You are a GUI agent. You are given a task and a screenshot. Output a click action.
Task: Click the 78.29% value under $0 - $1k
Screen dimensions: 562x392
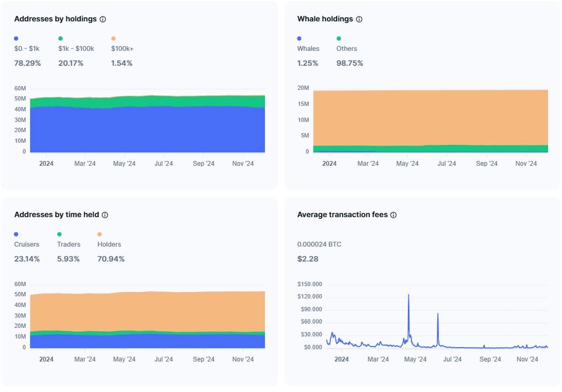tap(27, 63)
